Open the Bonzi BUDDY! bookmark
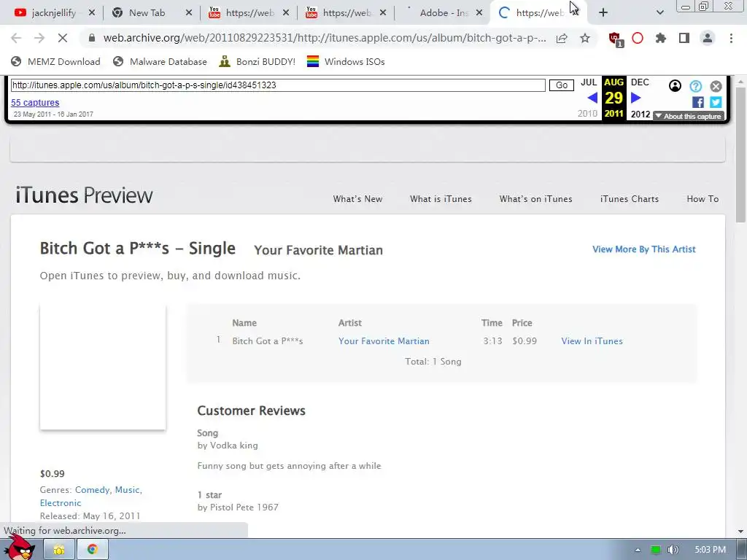 (258, 61)
